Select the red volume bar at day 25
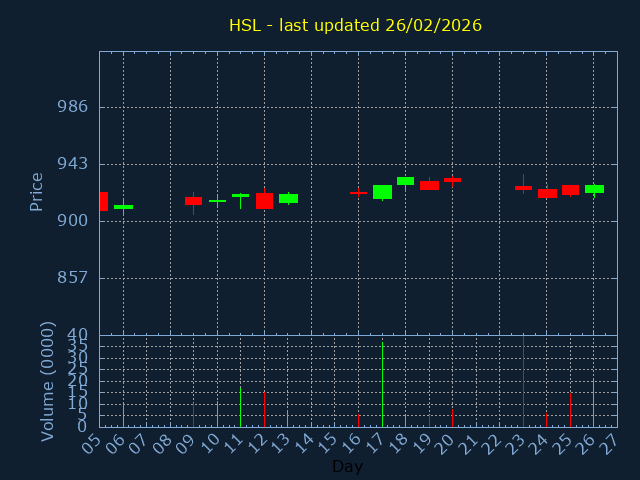Screen dimensions: 640x480 (x=570, y=410)
